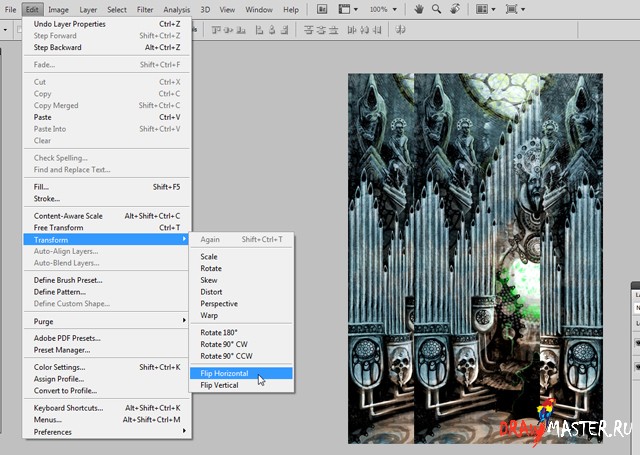Click the Auto-Align Layers toolbar icon
The image size is (640, 455).
click(x=400, y=30)
